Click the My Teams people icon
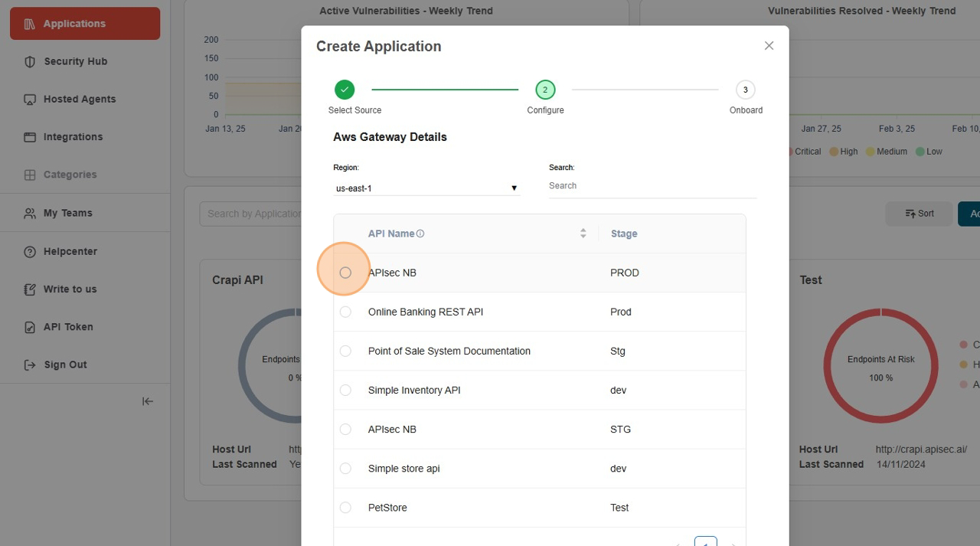Viewport: 980px width, 546px height. click(30, 214)
